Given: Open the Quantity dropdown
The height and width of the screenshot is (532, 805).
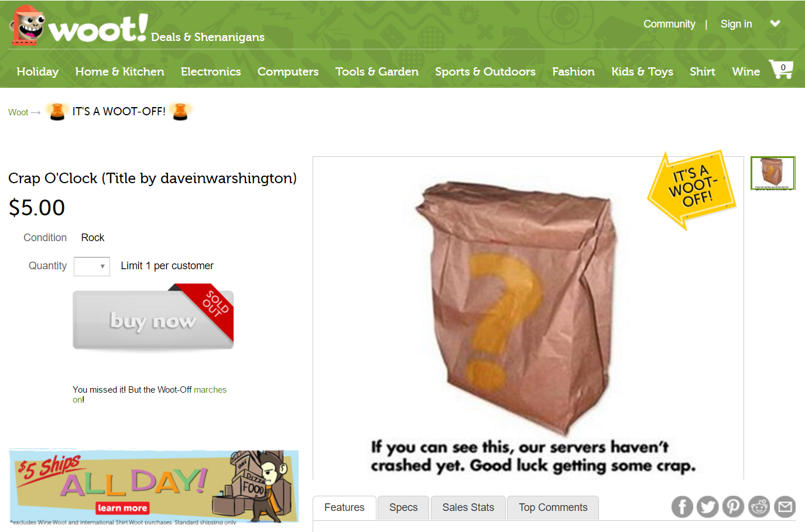Looking at the screenshot, I should coord(92,266).
